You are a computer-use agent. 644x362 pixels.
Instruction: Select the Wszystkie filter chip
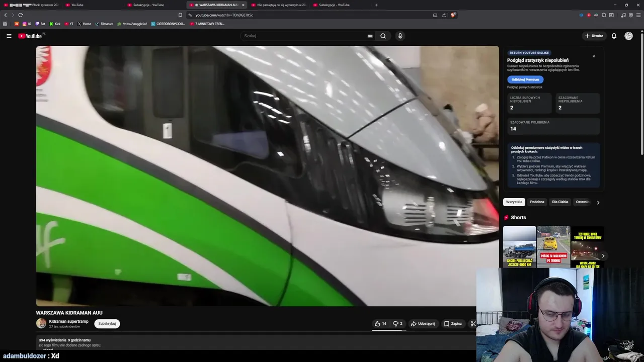(x=514, y=202)
